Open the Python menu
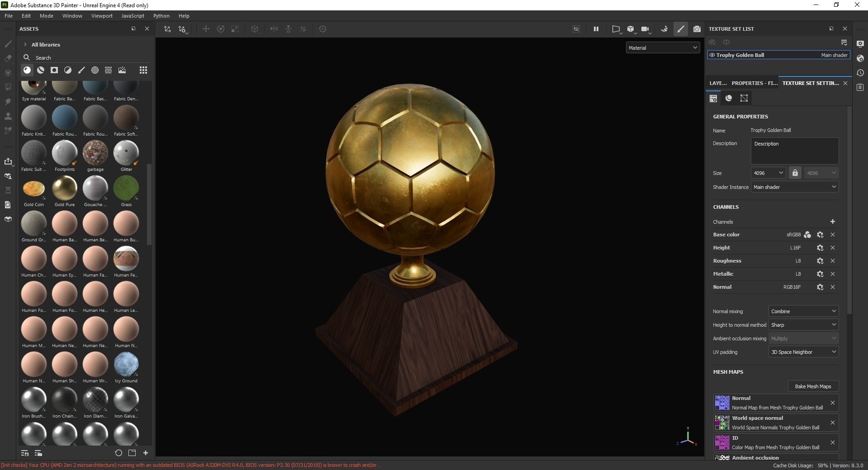Screen dimensions: 868x470 [x=161, y=16]
